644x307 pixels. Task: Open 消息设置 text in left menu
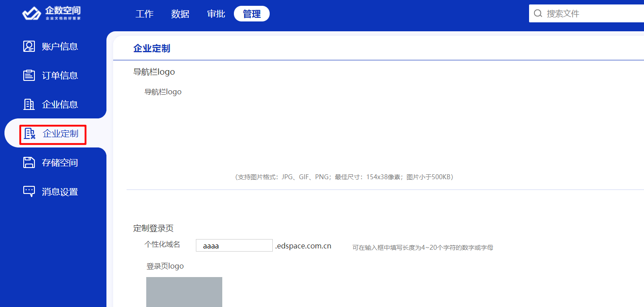coord(60,192)
